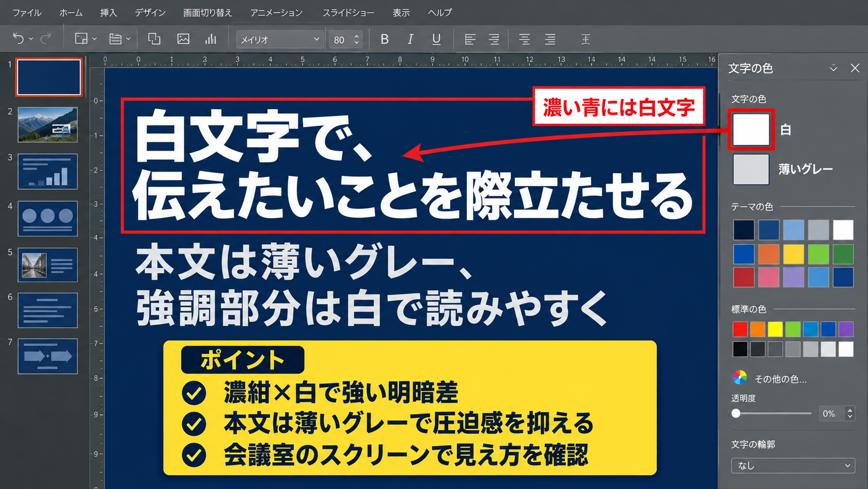Screen dimensions: 868x489
Task: Align text right icon
Action: pos(494,39)
